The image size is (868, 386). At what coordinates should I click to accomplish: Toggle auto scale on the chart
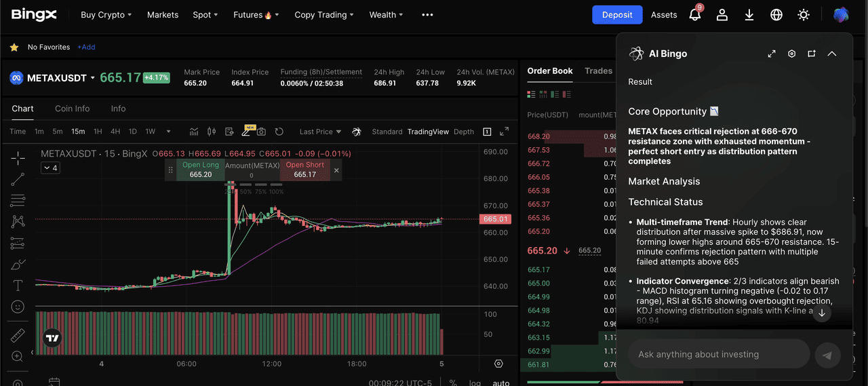[500, 383]
